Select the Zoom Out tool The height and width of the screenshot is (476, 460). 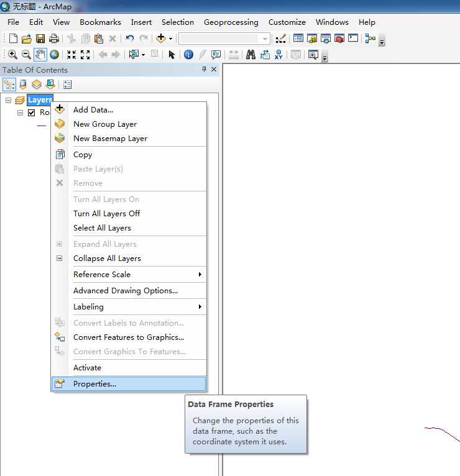tap(26, 55)
